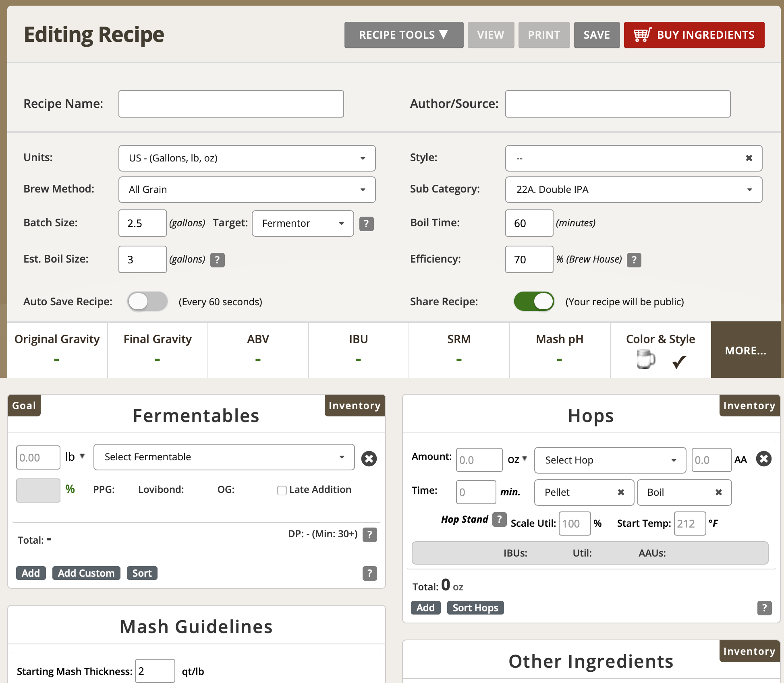Remove the fermentable row with X icon
The height and width of the screenshot is (683, 784).
[369, 458]
